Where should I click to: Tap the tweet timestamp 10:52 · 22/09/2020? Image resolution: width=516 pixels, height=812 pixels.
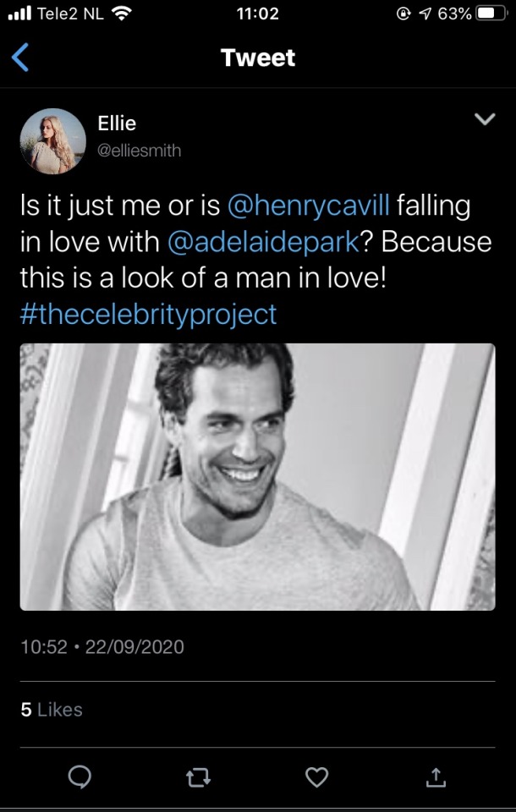click(x=102, y=647)
